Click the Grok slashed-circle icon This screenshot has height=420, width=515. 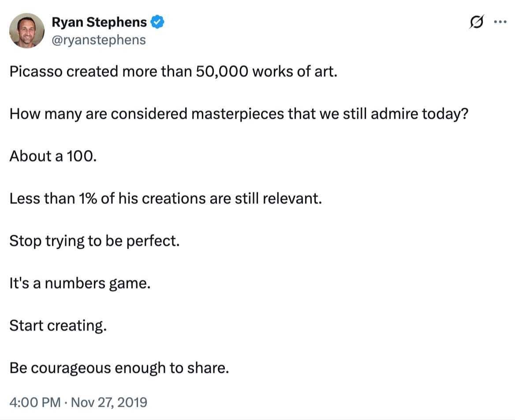point(478,22)
